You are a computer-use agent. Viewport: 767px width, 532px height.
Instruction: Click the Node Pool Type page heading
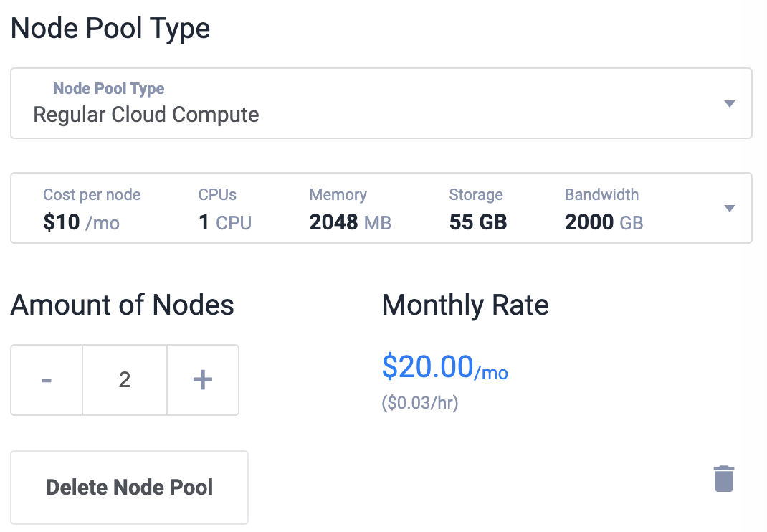[110, 29]
